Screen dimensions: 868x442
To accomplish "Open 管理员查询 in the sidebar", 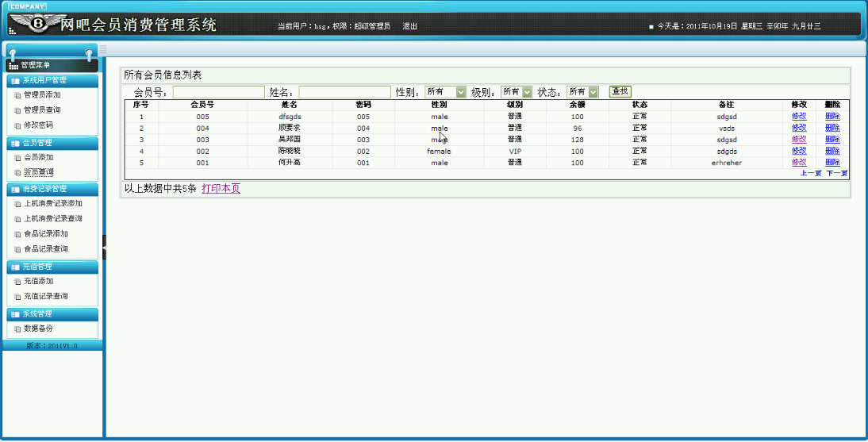I will [x=42, y=110].
